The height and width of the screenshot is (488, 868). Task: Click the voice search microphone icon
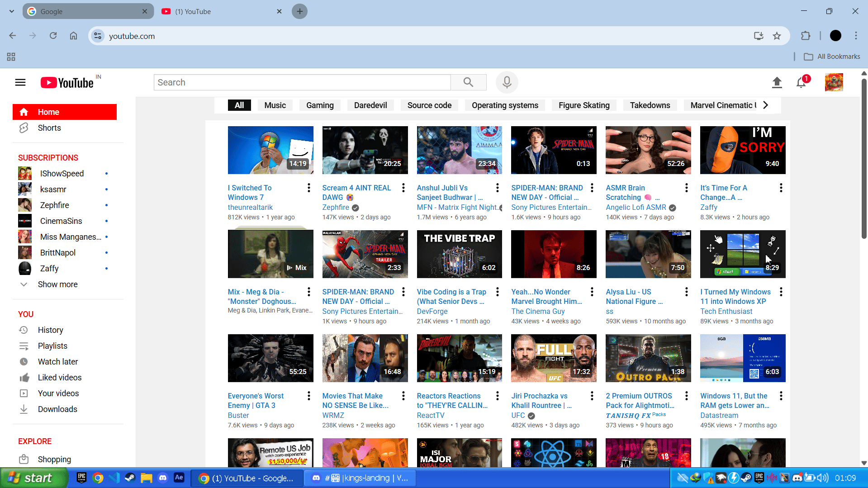[507, 82]
